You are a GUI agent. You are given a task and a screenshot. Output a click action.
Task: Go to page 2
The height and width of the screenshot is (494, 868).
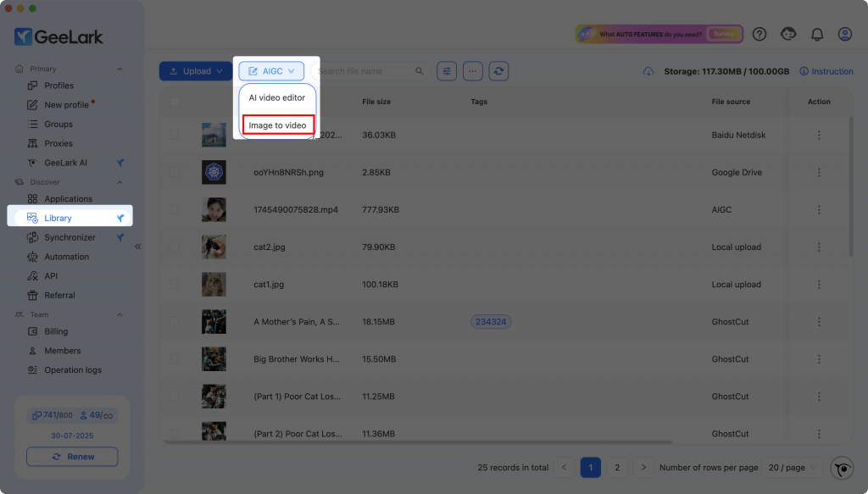point(617,468)
